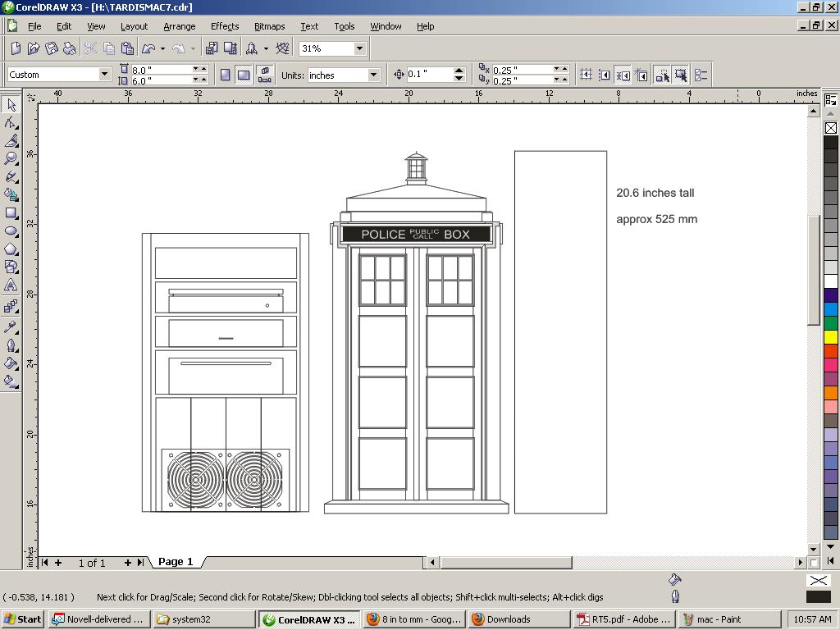
Task: Click the no-color X swatch
Action: point(830,128)
